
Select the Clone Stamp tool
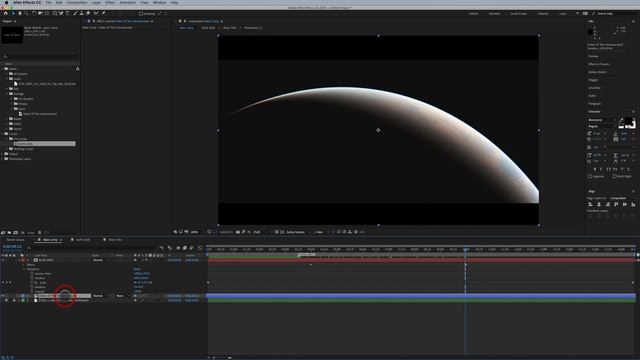[x=81, y=13]
